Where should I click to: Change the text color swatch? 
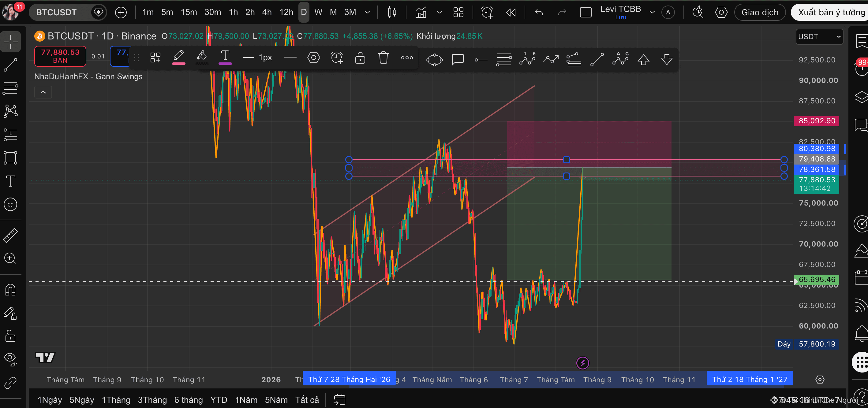pyautogui.click(x=225, y=57)
